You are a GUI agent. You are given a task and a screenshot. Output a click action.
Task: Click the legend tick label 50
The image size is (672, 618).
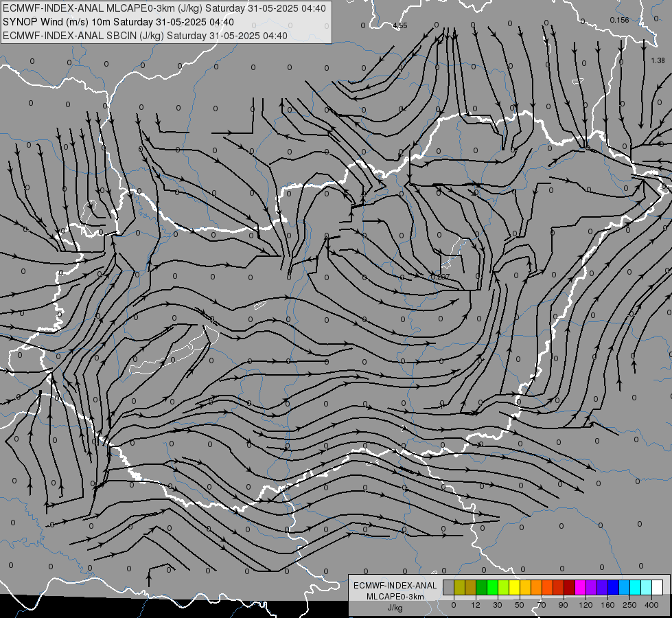(x=520, y=605)
